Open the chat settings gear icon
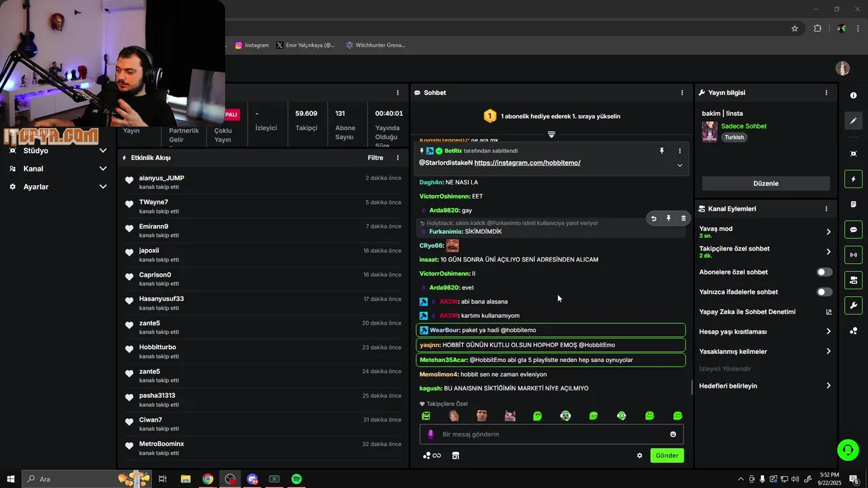868x488 pixels. (639, 455)
